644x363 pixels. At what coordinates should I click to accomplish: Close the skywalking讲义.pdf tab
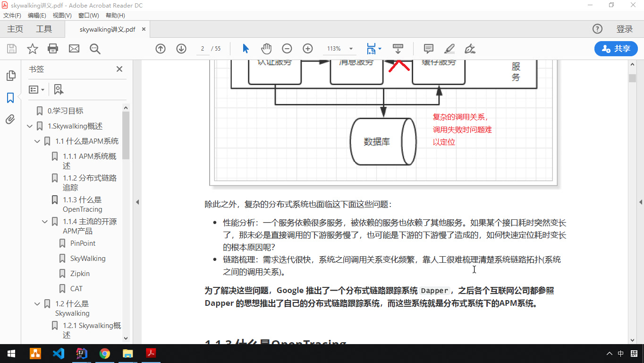click(x=144, y=29)
